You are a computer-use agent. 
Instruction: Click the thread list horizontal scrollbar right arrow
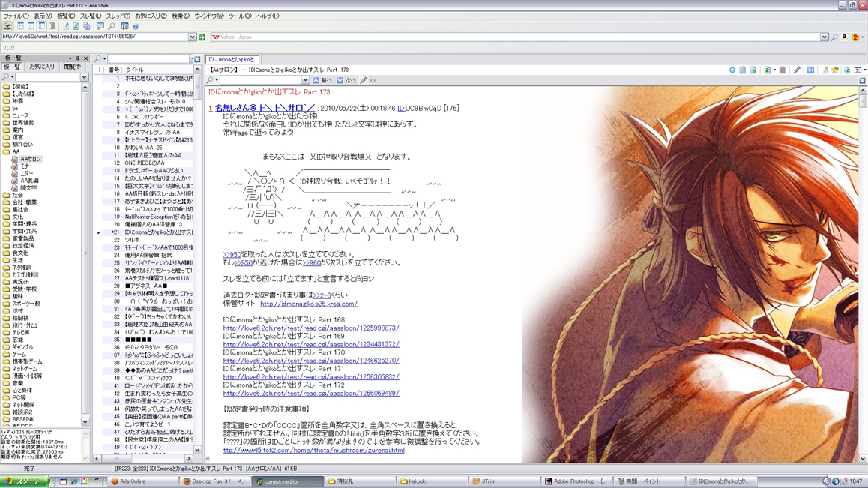coord(189,459)
